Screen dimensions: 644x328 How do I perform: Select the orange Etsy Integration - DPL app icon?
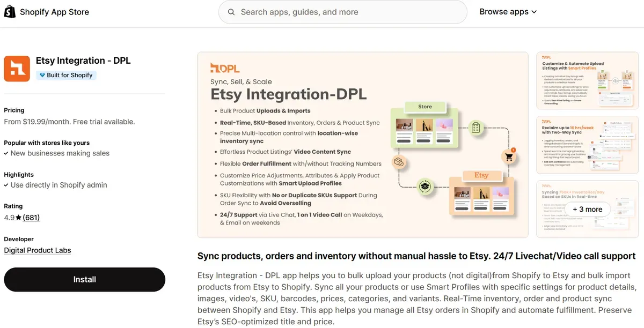(17, 69)
